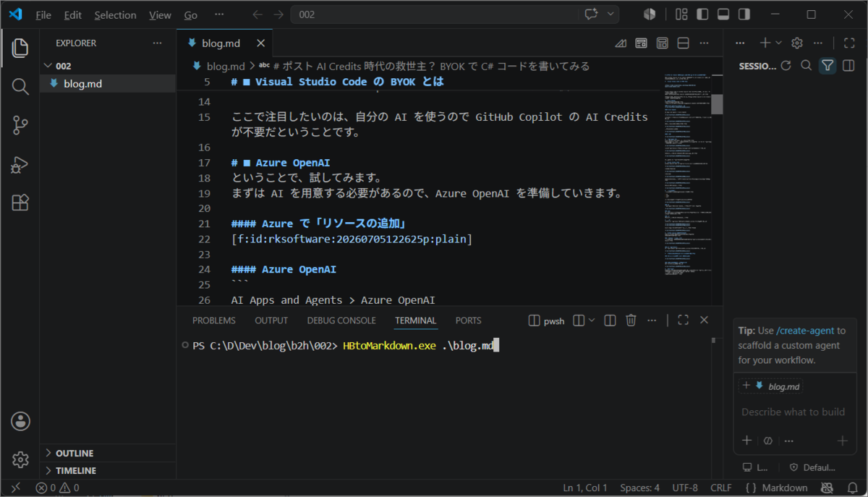Image resolution: width=868 pixels, height=497 pixels.
Task: Search within the Sessions panel
Action: point(806,66)
